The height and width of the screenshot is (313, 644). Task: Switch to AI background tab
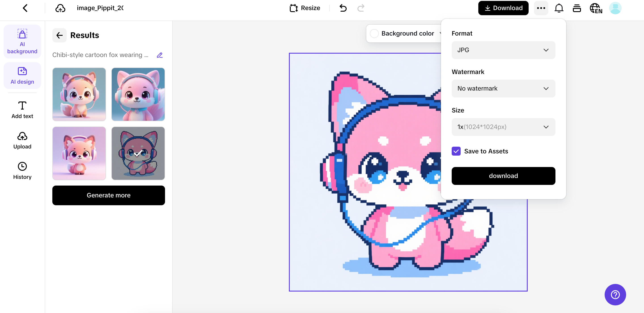tap(22, 42)
